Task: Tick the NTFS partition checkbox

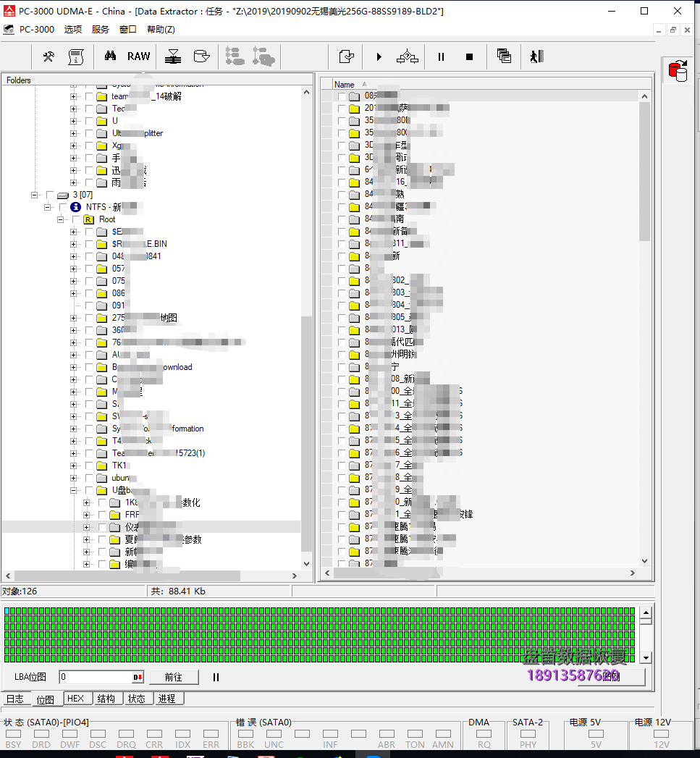Action: [63, 207]
